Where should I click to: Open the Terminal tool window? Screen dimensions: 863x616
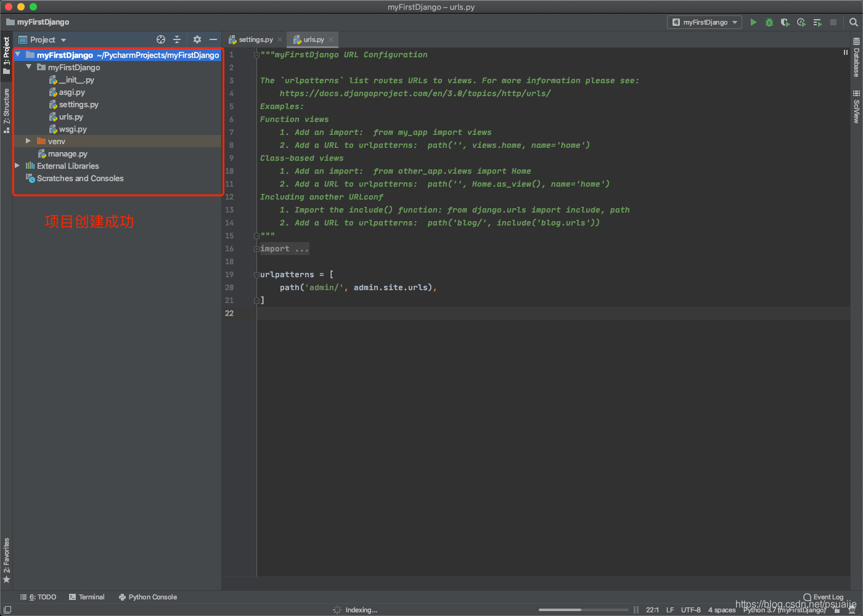pyautogui.click(x=87, y=597)
